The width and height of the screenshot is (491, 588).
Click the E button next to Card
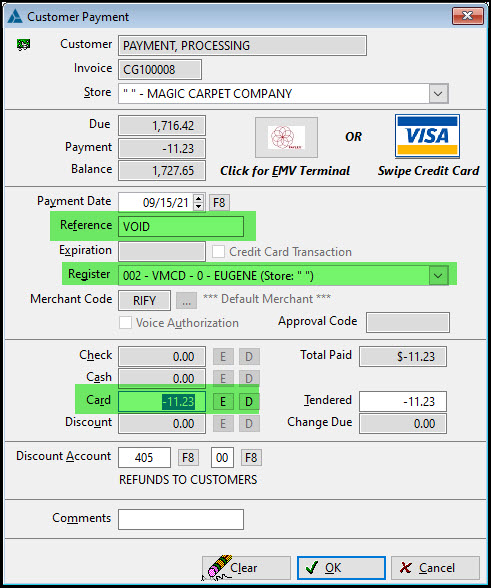[x=223, y=402]
